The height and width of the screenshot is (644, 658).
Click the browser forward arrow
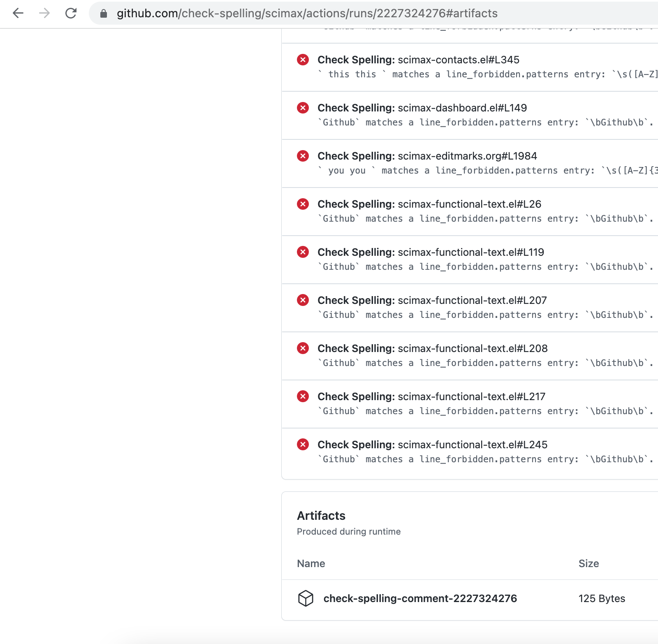tap(44, 13)
